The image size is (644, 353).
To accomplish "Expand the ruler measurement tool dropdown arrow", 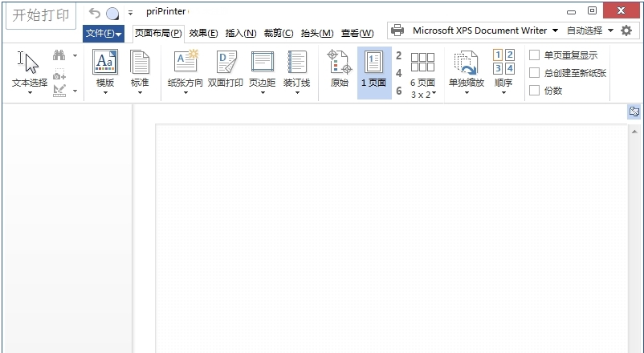I will 75,91.
